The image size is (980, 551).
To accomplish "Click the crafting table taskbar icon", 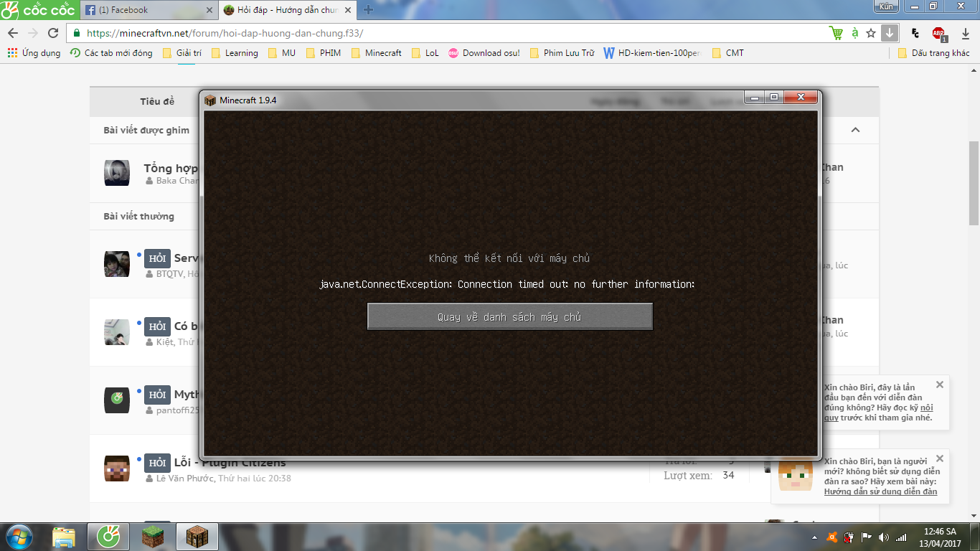I will [x=197, y=537].
